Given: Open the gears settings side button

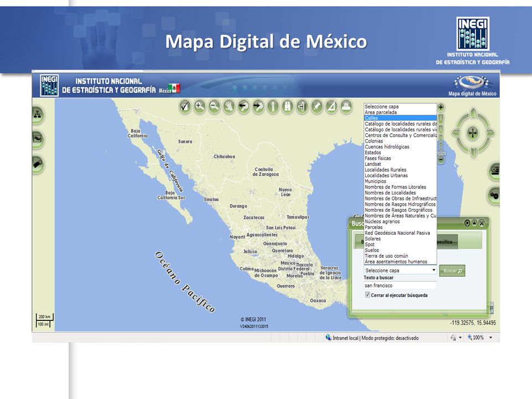Looking at the screenshot, I should [494, 196].
